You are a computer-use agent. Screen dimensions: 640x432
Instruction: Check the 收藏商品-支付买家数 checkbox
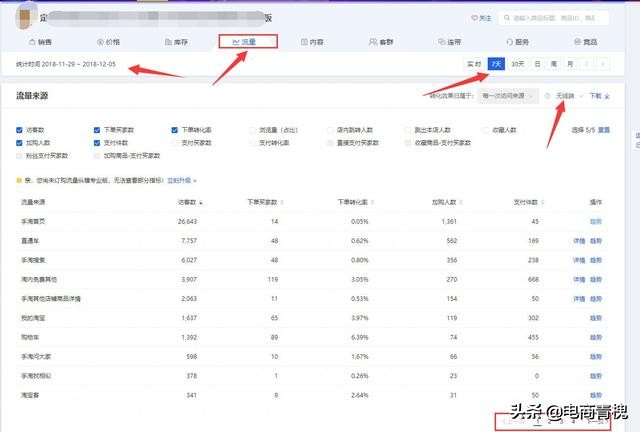[408, 143]
